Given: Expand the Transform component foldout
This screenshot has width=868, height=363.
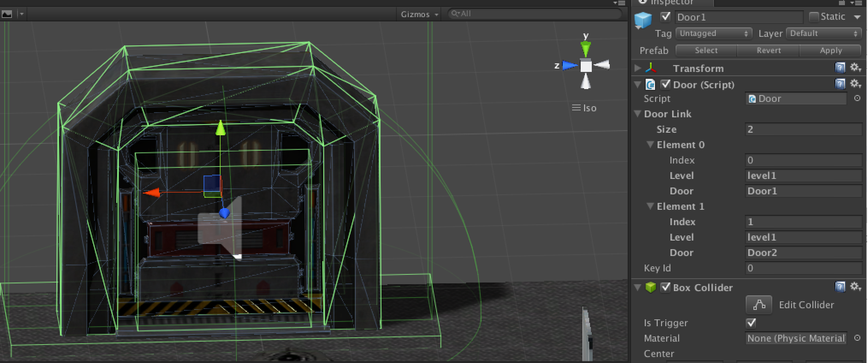Looking at the screenshot, I should (638, 68).
